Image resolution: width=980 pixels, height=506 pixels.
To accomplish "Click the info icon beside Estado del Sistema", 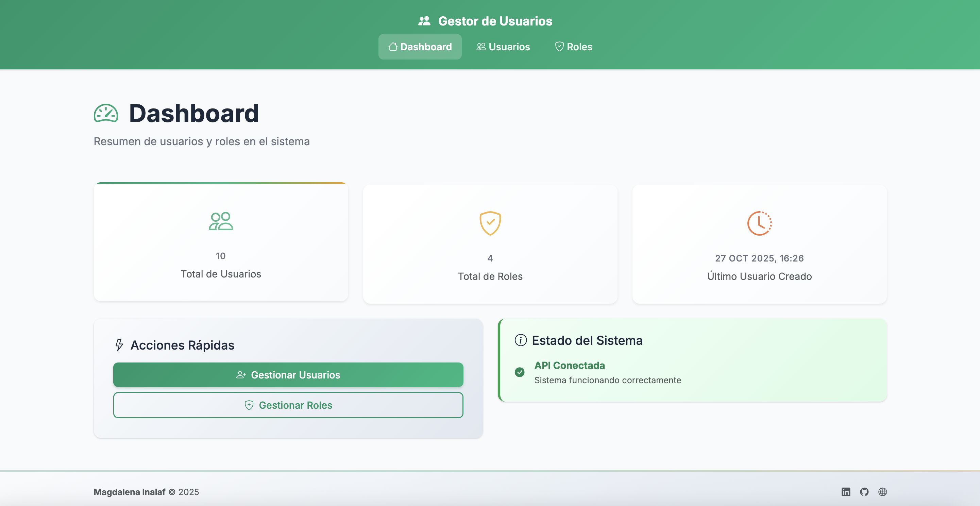I will point(520,340).
